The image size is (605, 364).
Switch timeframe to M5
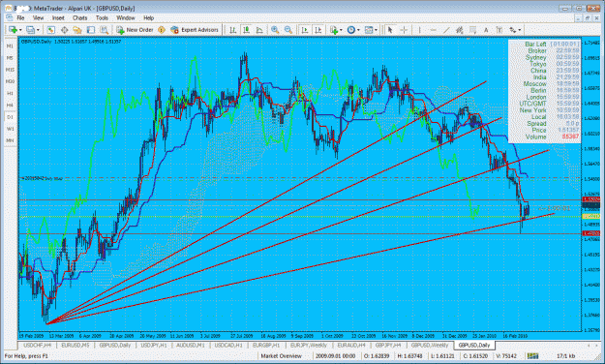click(10, 57)
